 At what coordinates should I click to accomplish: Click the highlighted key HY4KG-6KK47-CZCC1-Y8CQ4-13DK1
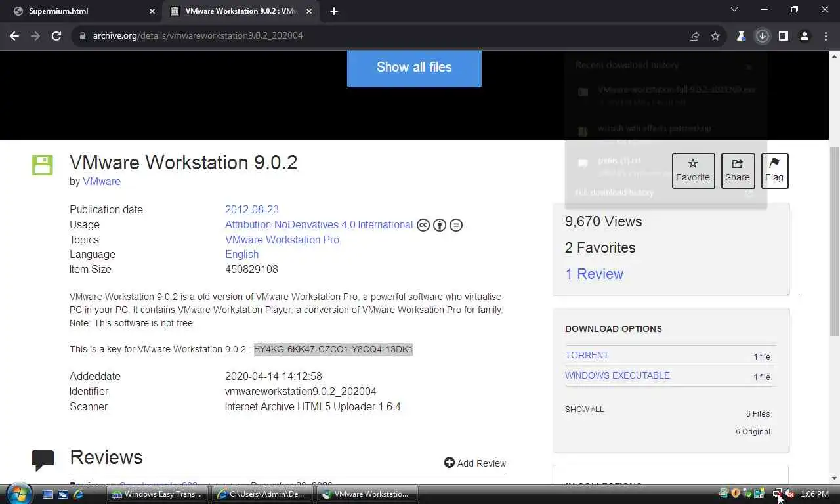(x=333, y=349)
